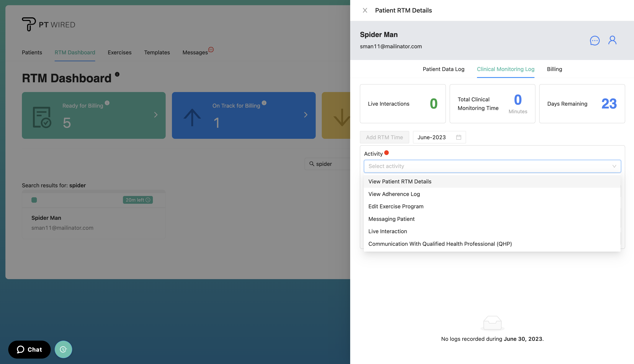Open the Select activity dropdown
Image resolution: width=634 pixels, height=364 pixels.
tap(492, 166)
